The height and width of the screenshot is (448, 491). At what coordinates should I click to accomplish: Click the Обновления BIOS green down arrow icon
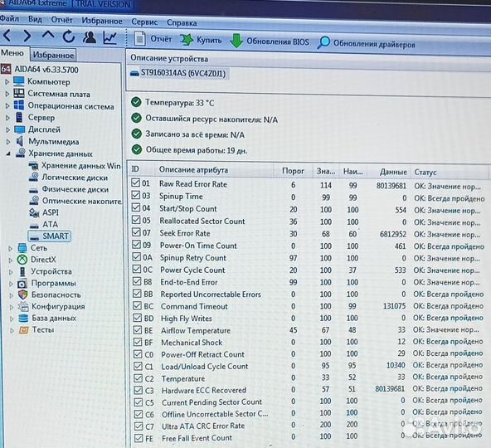tap(236, 41)
